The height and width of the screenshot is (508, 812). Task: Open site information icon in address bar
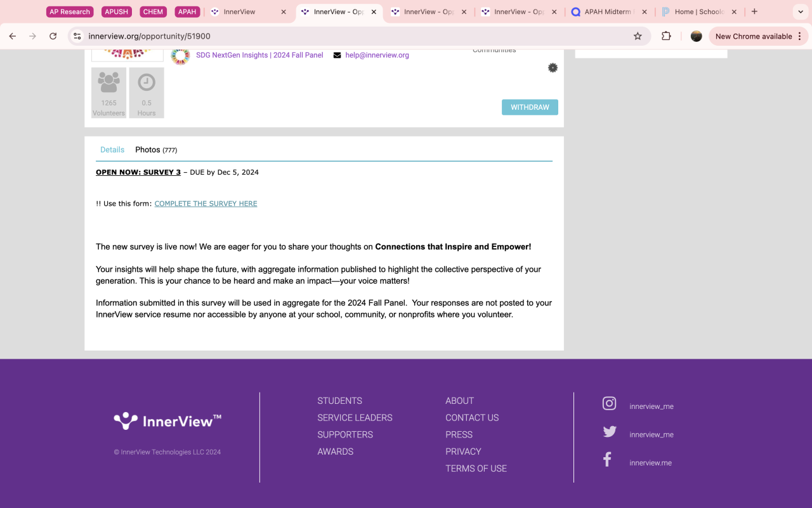77,36
